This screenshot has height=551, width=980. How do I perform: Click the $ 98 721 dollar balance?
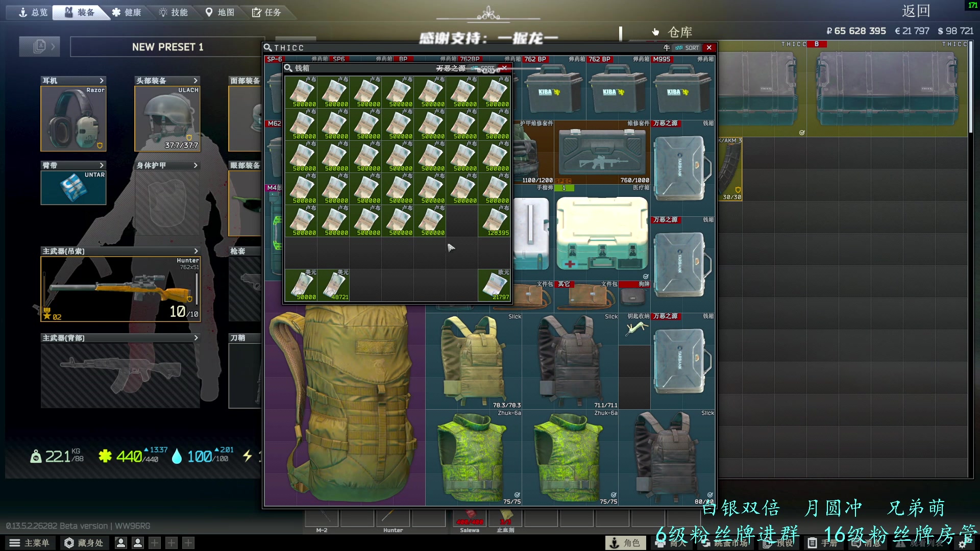955,31
